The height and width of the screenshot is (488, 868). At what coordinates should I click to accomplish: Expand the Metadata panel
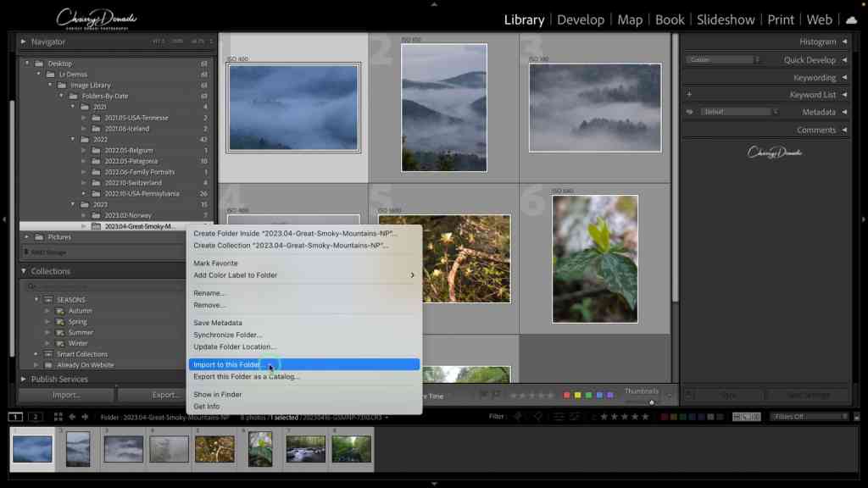[x=844, y=112]
